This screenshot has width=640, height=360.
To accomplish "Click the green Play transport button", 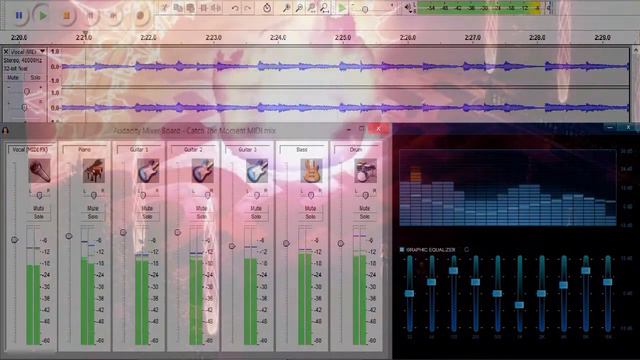I will coord(42,16).
